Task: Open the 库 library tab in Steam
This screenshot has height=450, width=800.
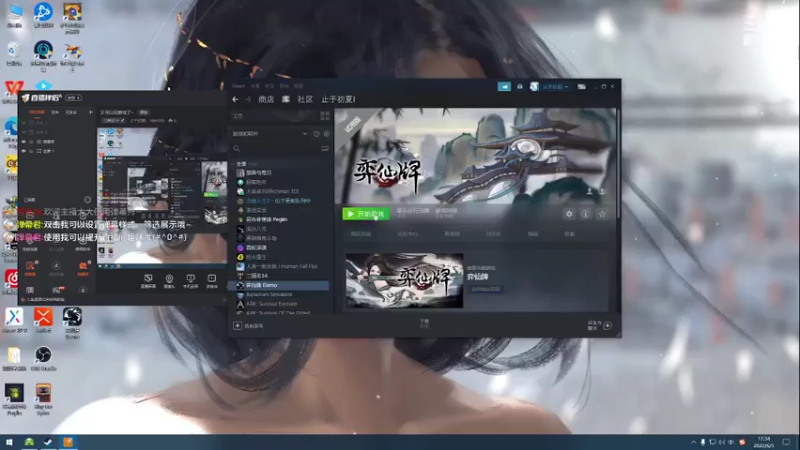Action: pos(286,99)
